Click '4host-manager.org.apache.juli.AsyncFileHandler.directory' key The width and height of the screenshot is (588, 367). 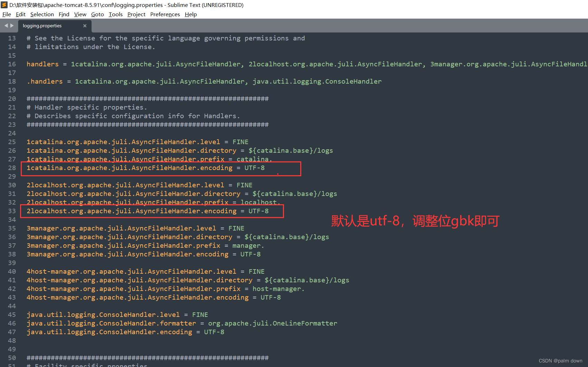(140, 280)
